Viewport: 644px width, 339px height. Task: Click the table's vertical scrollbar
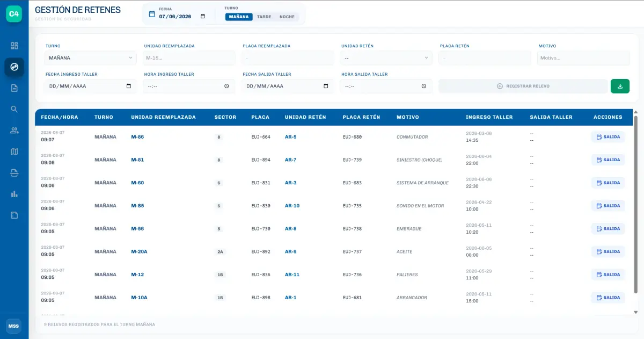pos(636,204)
